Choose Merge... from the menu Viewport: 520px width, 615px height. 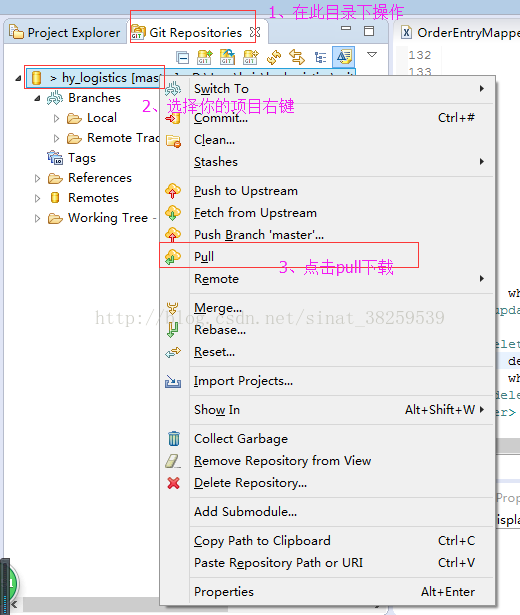[327, 308]
